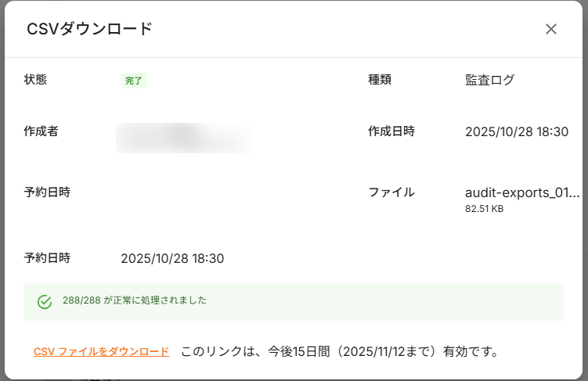Click the CSVダウンロード dialog title
588x381 pixels.
(x=89, y=29)
